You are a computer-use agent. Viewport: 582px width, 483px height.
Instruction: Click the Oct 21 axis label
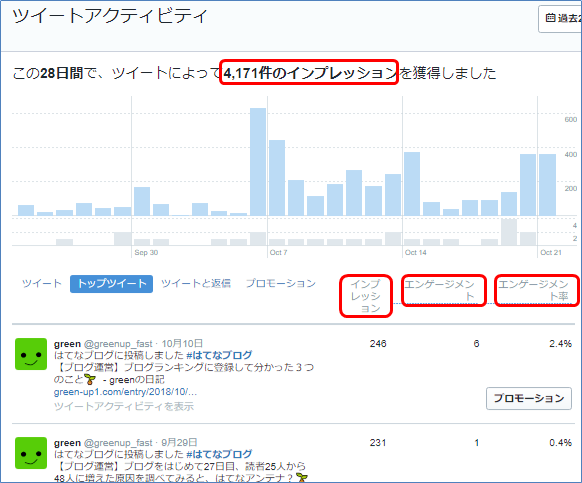(551, 252)
